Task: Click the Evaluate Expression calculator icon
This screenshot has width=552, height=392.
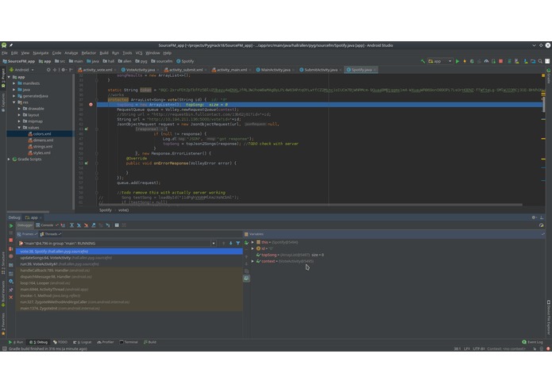Action: tap(117, 225)
